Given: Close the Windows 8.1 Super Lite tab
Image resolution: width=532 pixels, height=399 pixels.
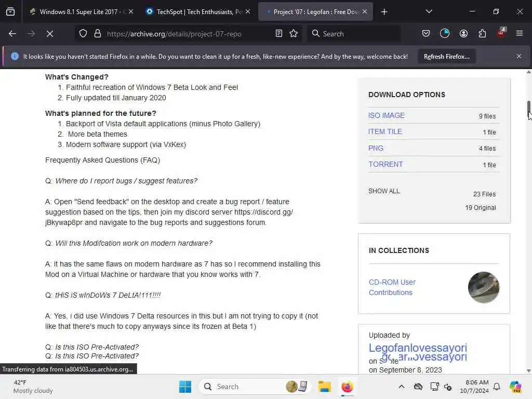Looking at the screenshot, I should click(131, 11).
